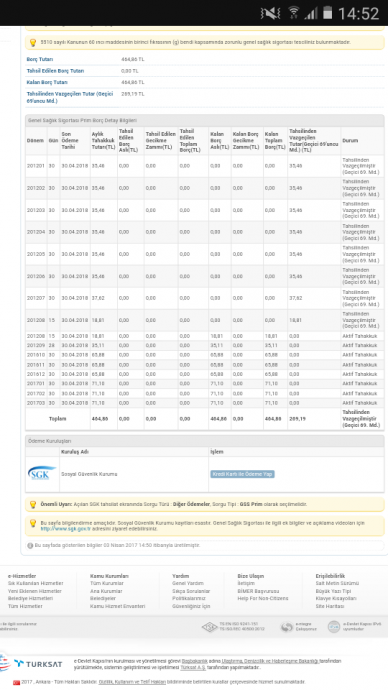This screenshot has height=690, width=388.
Task: Open Genel Yardım under Yardım
Action: pos(188,583)
